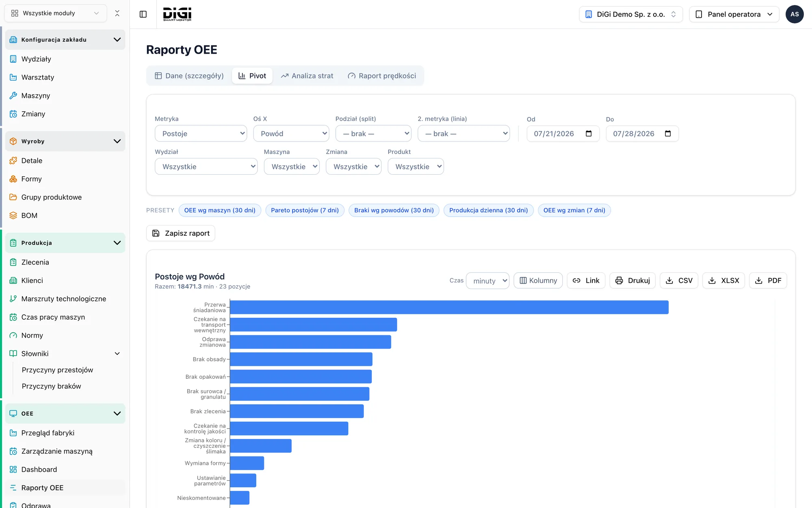Collapse modules with the arrows icon

(117, 13)
